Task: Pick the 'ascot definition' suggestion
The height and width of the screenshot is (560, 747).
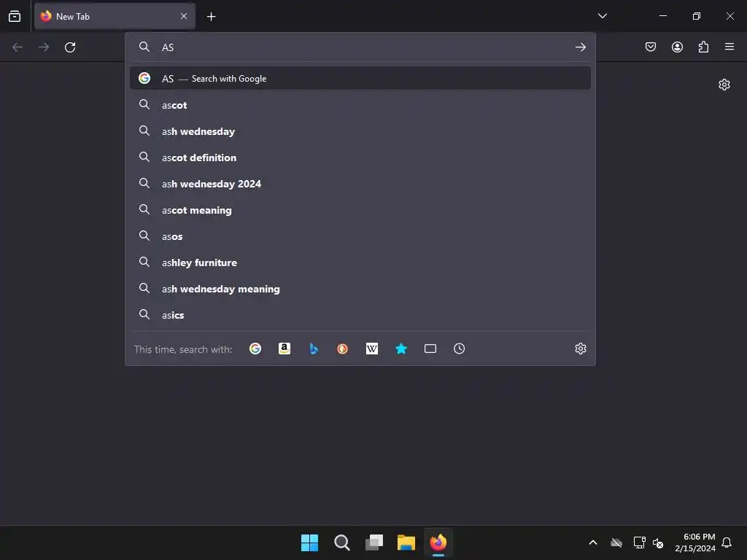Action: (360, 157)
